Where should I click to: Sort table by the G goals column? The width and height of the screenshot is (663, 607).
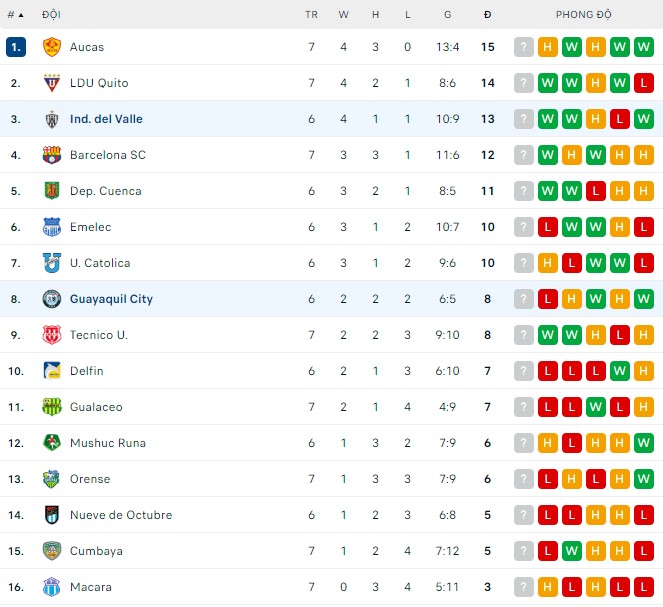coord(447,15)
